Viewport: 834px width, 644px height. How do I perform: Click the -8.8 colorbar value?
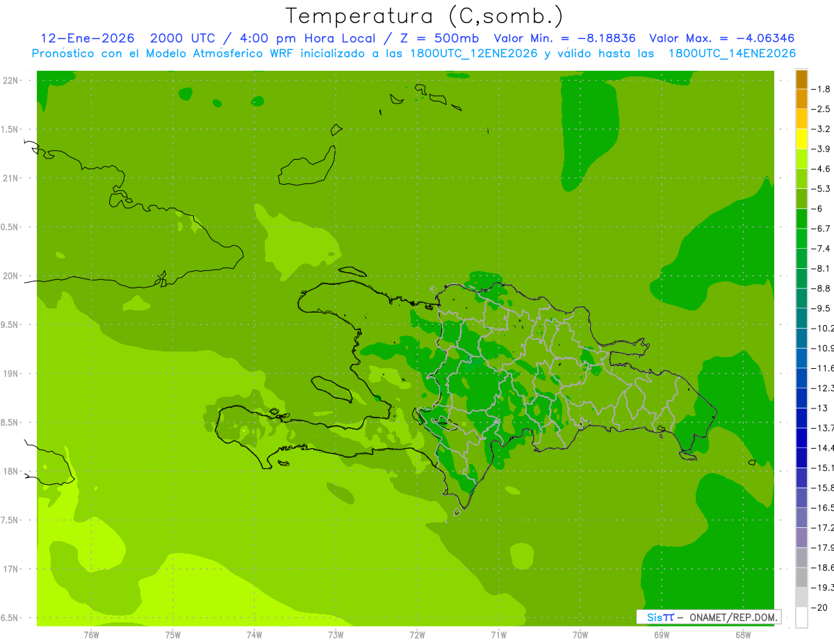click(x=821, y=288)
